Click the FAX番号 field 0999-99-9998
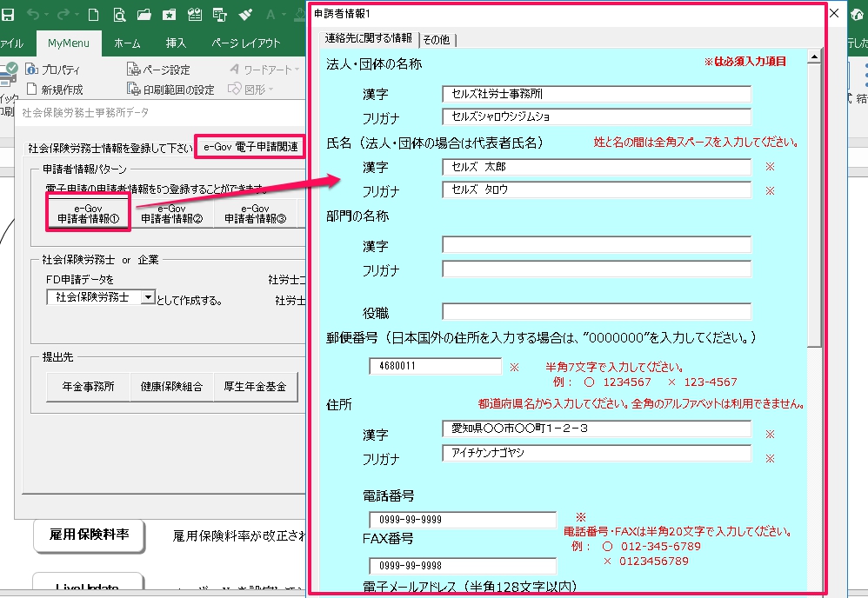 (x=462, y=566)
